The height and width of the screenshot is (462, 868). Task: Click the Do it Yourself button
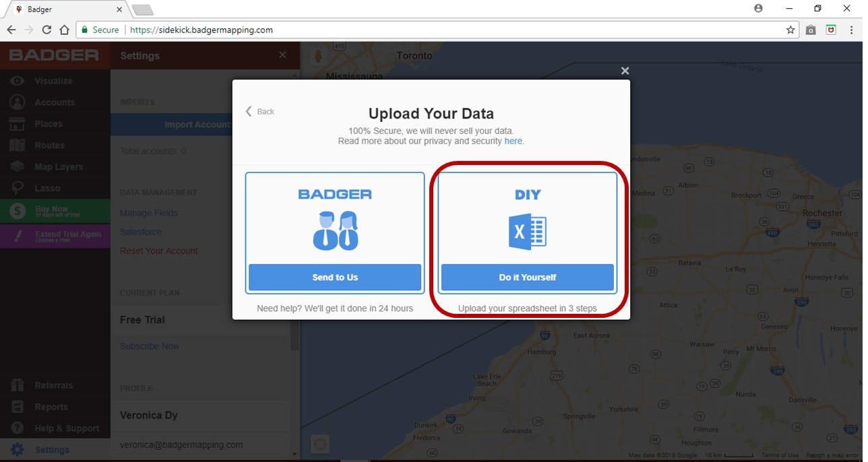coord(528,277)
